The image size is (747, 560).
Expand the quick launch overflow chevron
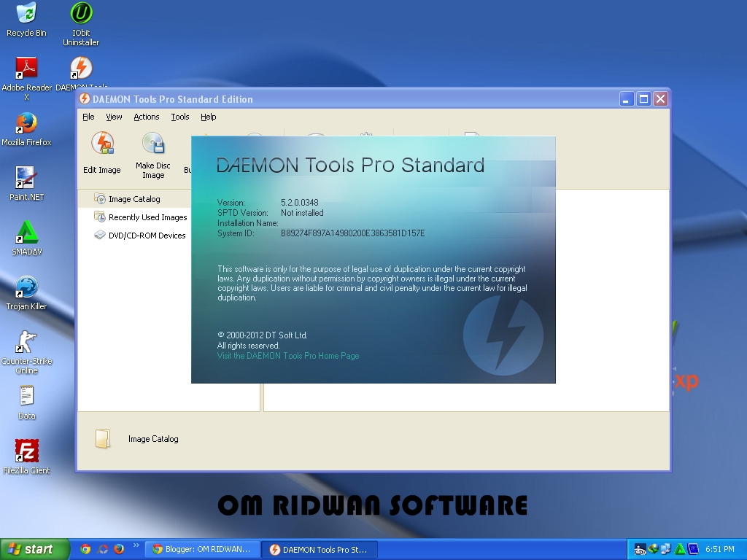[x=136, y=545]
